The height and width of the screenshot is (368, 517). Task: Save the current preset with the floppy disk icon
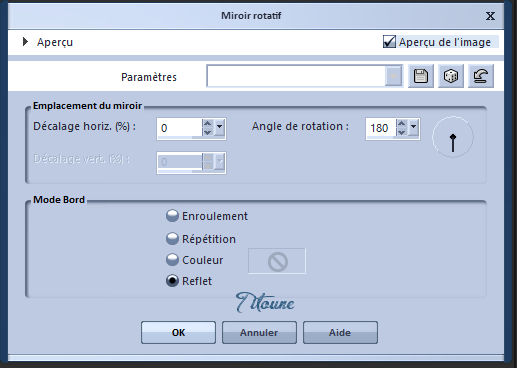click(x=421, y=76)
